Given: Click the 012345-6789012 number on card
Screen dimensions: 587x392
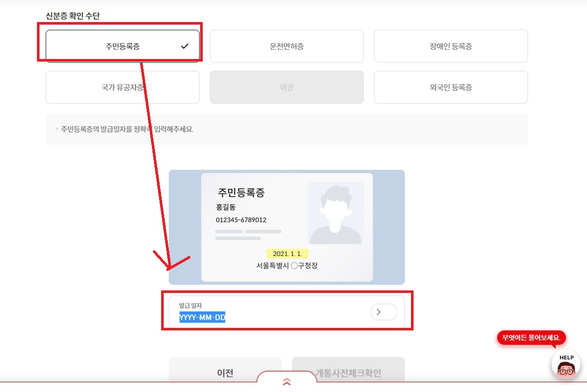Looking at the screenshot, I should pos(241,220).
